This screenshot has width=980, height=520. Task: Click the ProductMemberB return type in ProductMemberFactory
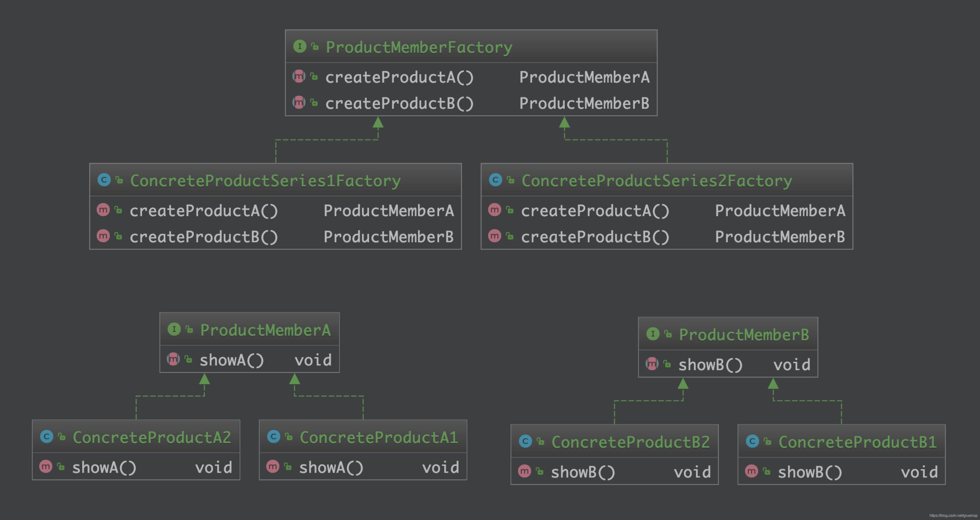pos(585,103)
